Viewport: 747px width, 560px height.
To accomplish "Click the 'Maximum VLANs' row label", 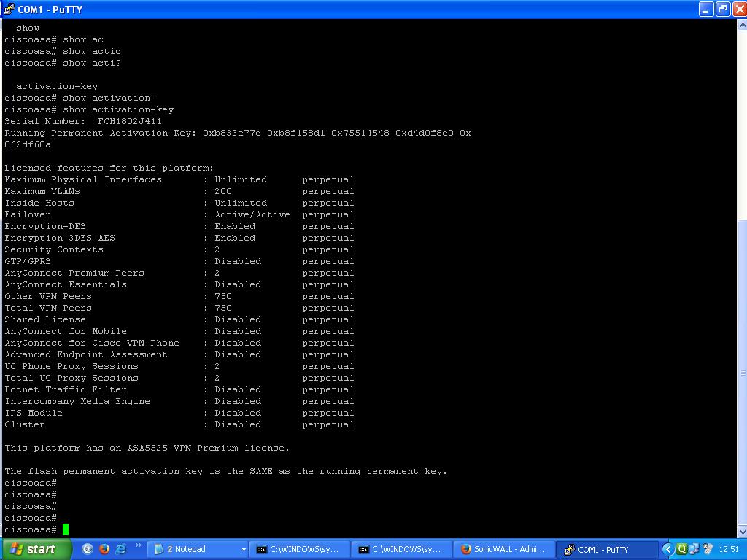I will pyautogui.click(x=42, y=192).
